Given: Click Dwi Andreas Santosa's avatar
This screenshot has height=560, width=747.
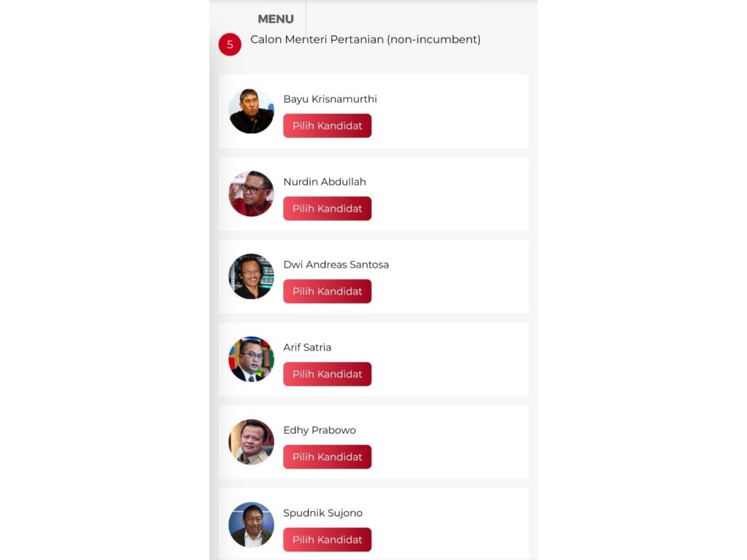Looking at the screenshot, I should [x=251, y=276].
